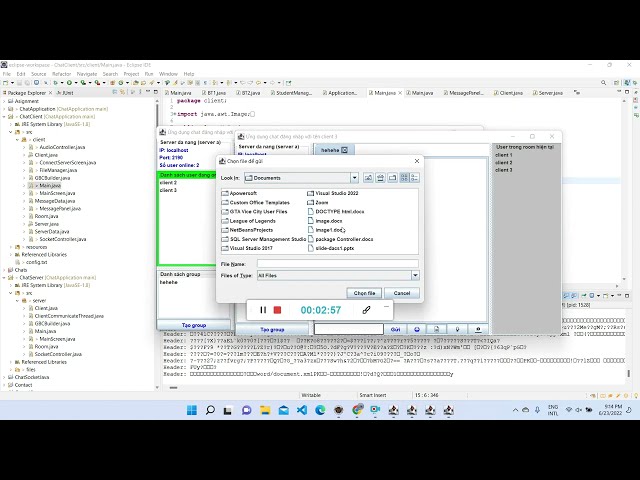Collapse the ChatServer project node
Screen dimensions: 640x480
click(x=4, y=278)
